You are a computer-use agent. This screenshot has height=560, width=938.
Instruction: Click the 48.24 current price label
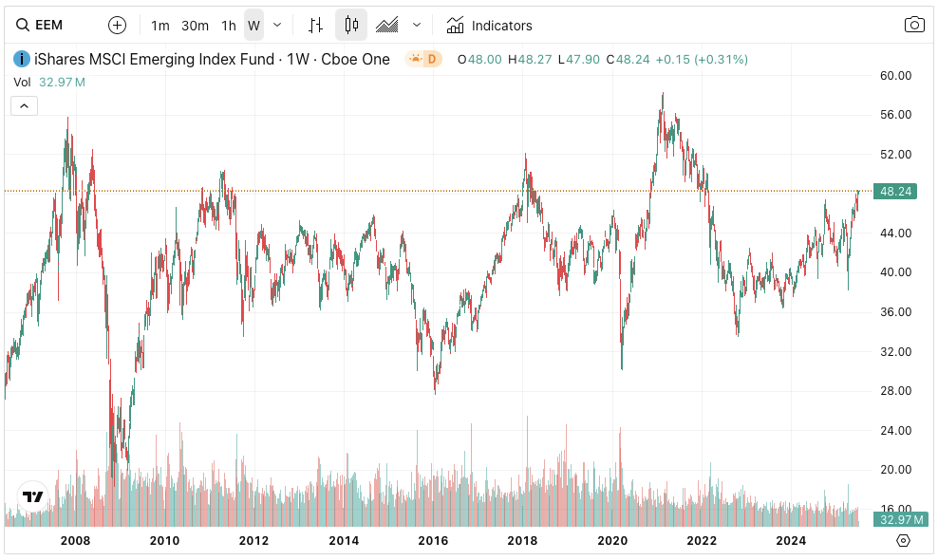(x=896, y=192)
